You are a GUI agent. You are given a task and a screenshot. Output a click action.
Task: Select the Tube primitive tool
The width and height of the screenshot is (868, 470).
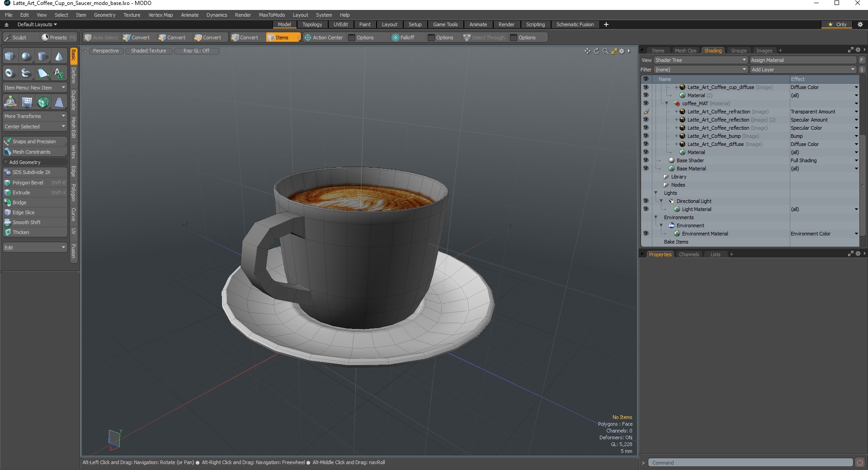pos(26,73)
